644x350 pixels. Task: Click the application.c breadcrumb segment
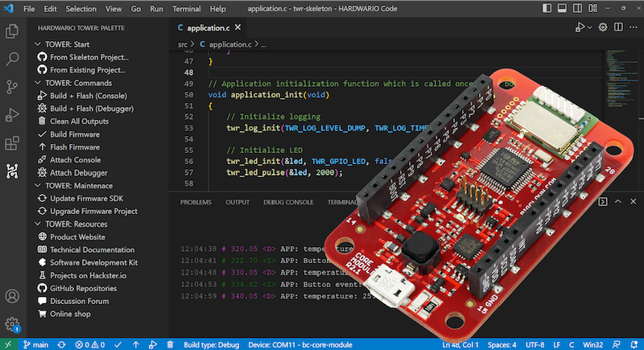point(229,44)
